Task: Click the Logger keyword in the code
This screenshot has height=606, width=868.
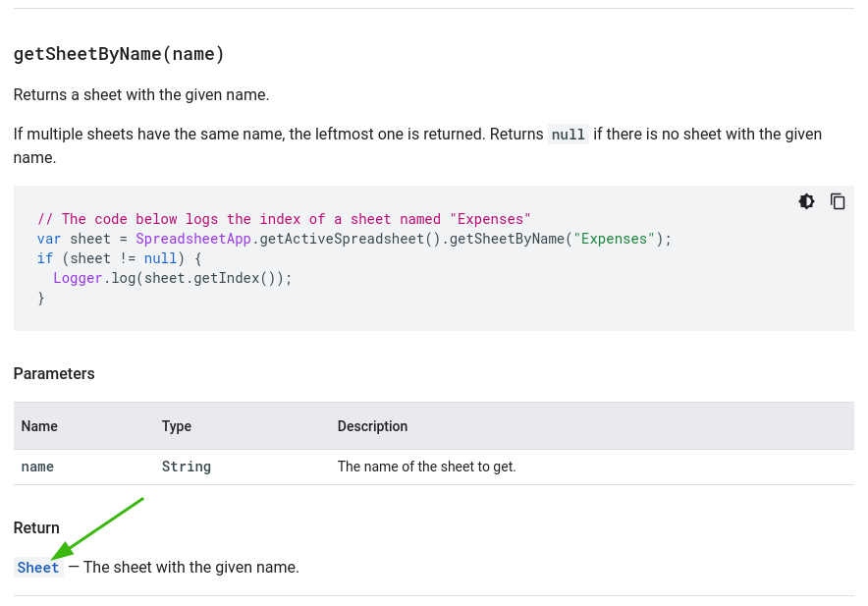Action: pos(78,278)
